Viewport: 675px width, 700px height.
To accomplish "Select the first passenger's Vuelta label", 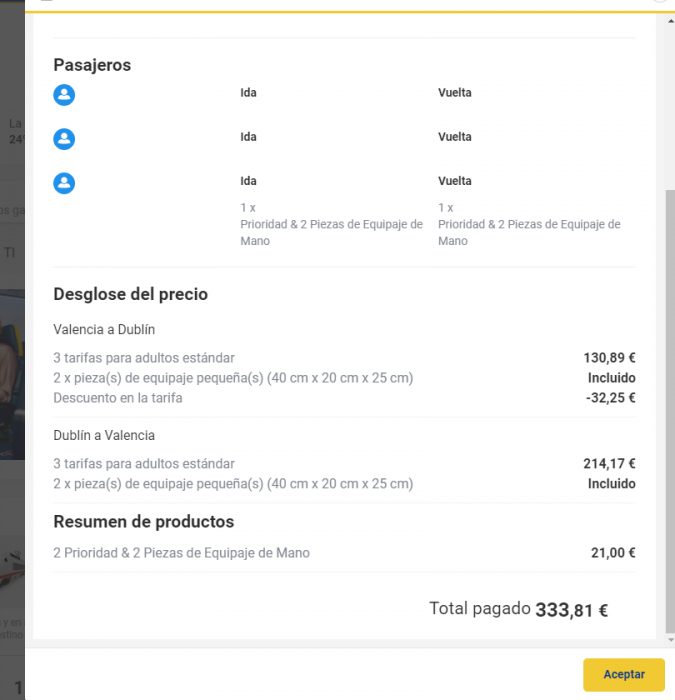I will 454,93.
